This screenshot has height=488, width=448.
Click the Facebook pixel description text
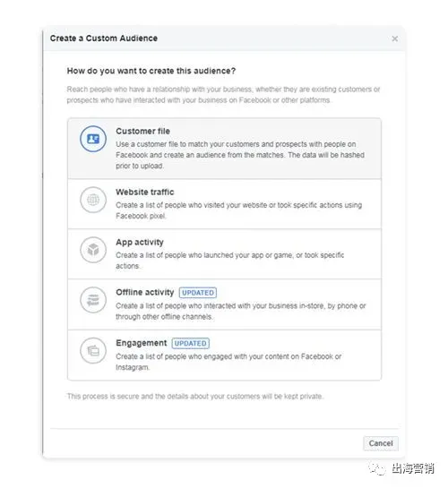coord(239,210)
